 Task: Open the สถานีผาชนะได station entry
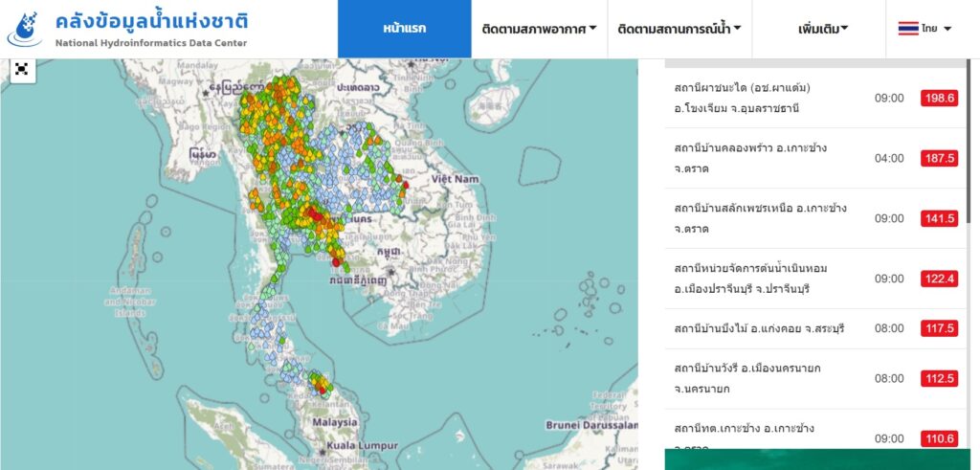pyautogui.click(x=743, y=98)
